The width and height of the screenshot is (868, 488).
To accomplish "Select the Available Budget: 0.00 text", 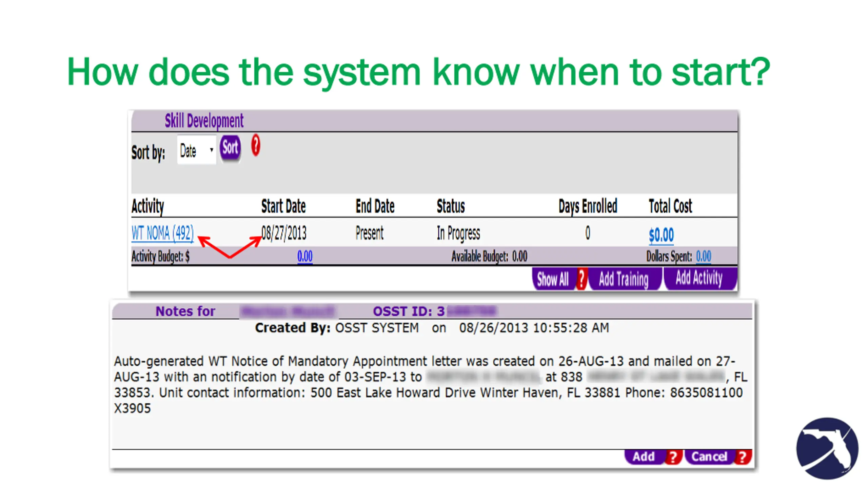I will tap(489, 256).
